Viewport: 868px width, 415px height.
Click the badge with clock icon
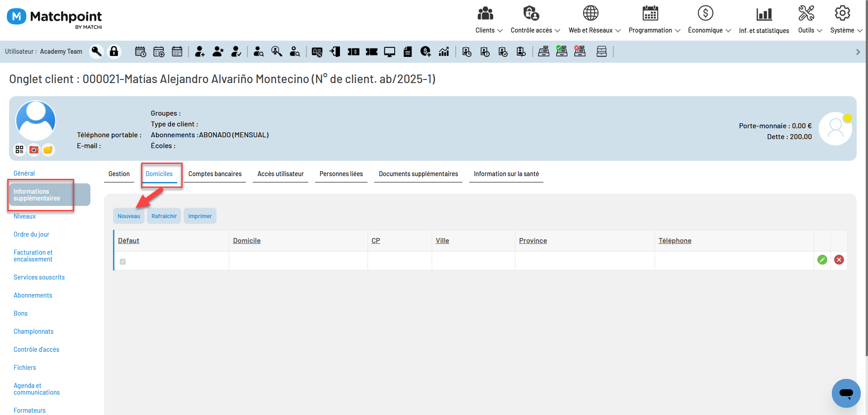pos(467,51)
